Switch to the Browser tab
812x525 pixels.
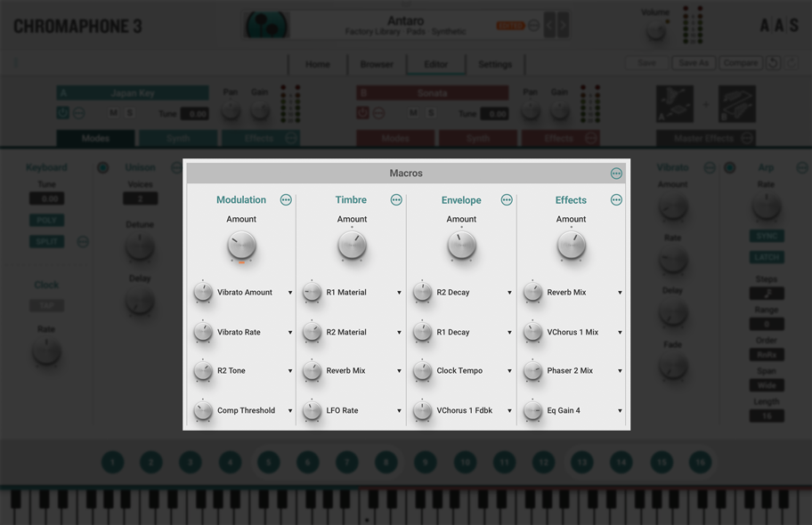377,64
